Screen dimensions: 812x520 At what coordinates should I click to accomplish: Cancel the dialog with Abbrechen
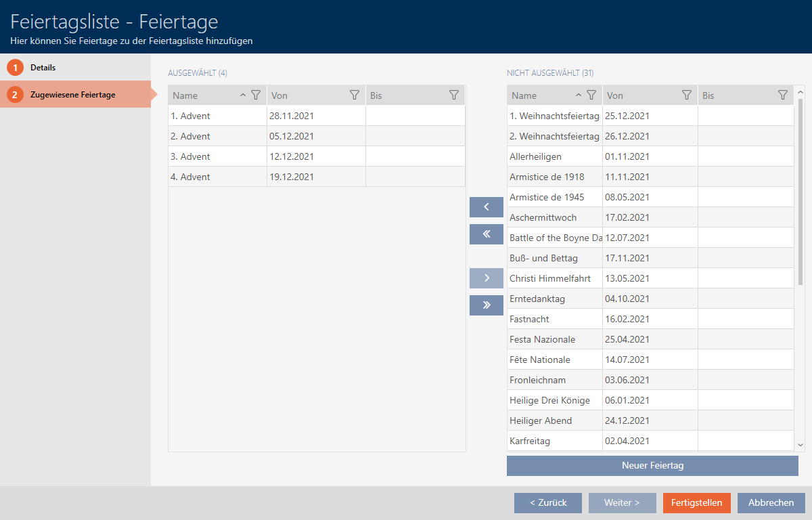[771, 503]
